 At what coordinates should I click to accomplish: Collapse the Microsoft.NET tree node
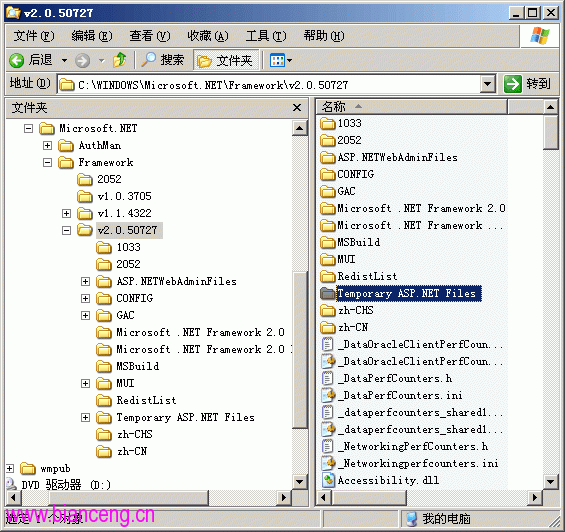[28, 128]
